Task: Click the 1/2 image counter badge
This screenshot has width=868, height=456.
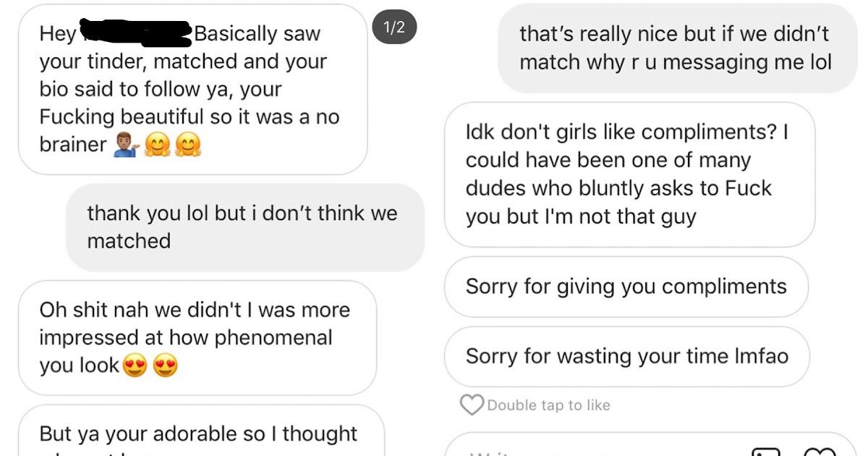Action: click(x=393, y=28)
